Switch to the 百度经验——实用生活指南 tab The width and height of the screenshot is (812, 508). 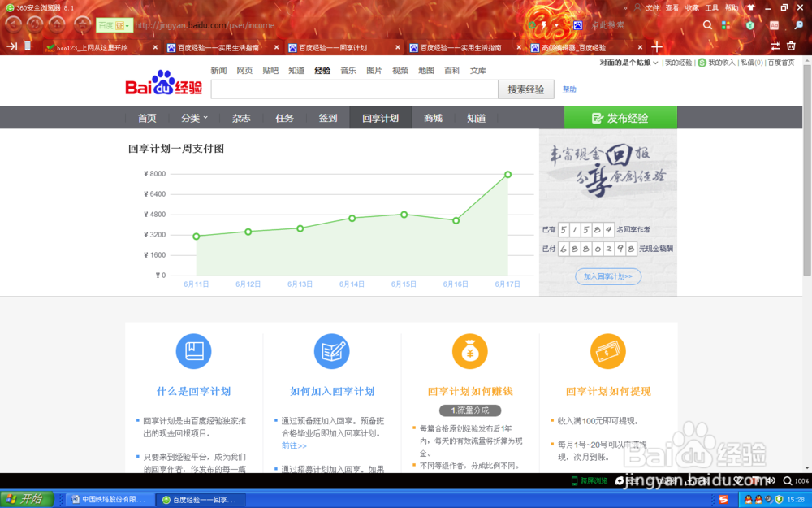(x=219, y=47)
